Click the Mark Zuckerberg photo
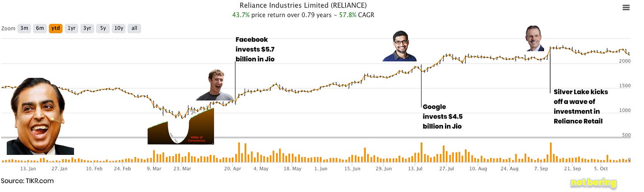 click(215, 84)
